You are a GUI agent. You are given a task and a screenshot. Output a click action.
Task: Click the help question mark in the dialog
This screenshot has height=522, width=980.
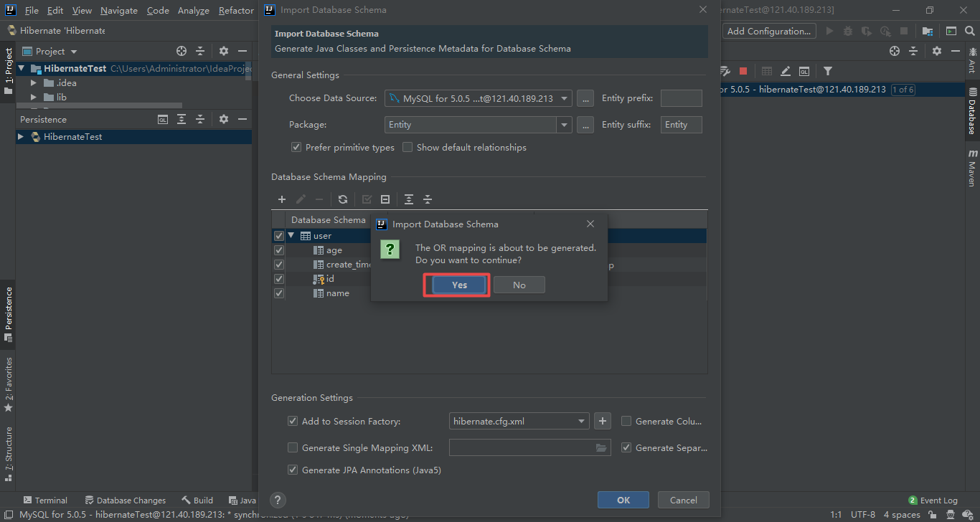(x=278, y=500)
